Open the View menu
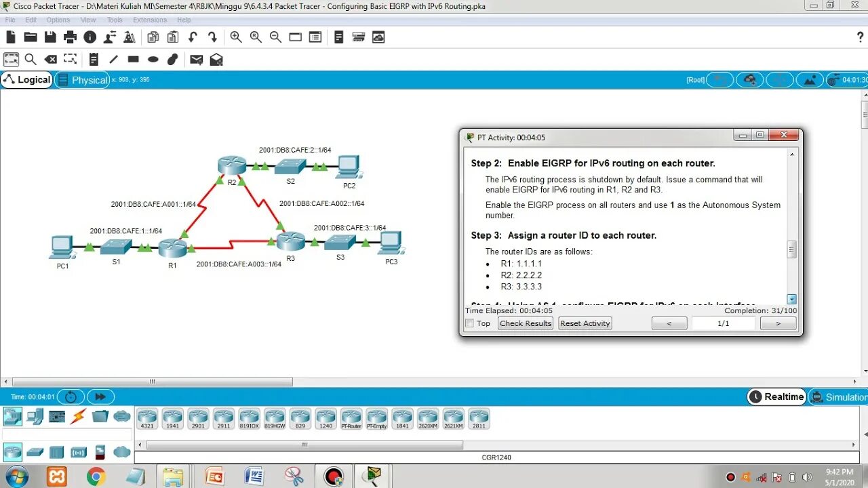Screen dimensions: 868x488 [88, 20]
